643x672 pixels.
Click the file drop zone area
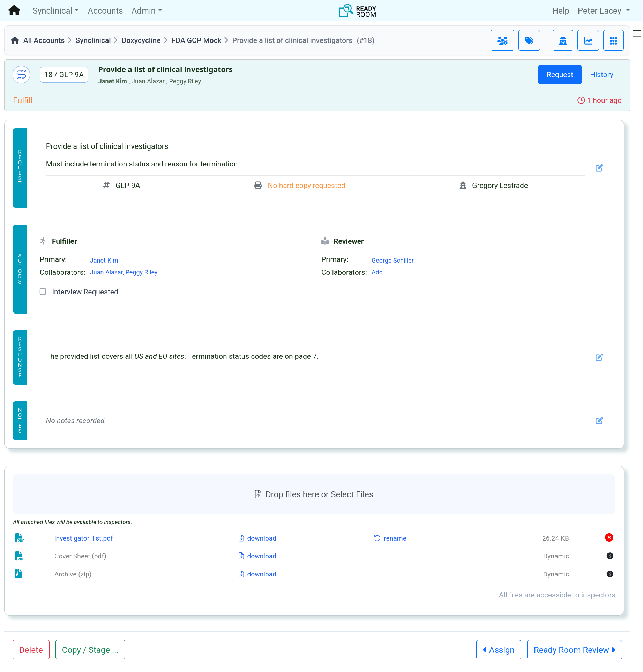(314, 494)
